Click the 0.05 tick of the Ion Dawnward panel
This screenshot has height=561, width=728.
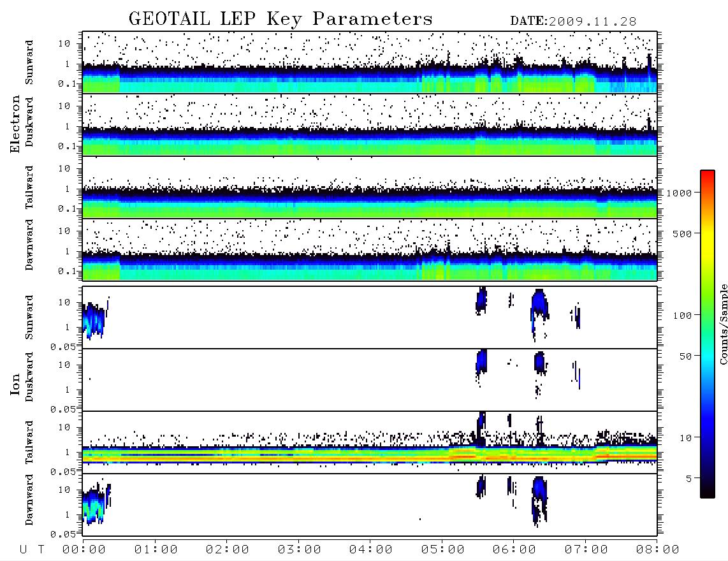(x=62, y=534)
